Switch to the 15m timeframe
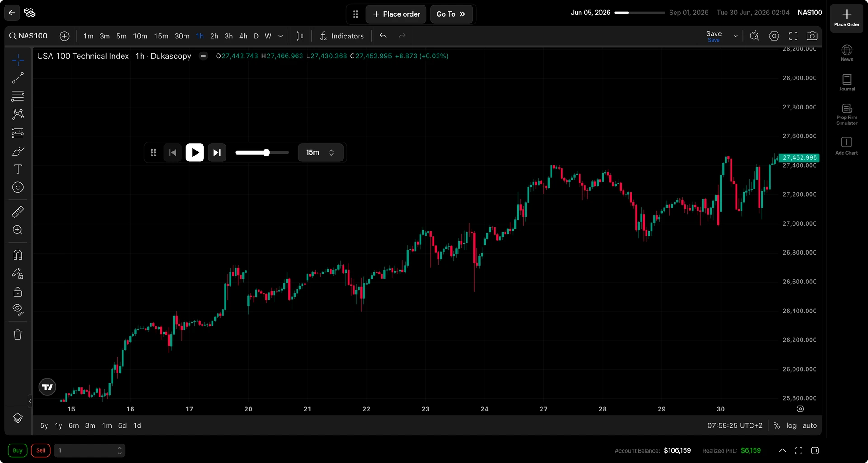This screenshot has width=868, height=463. tap(161, 36)
